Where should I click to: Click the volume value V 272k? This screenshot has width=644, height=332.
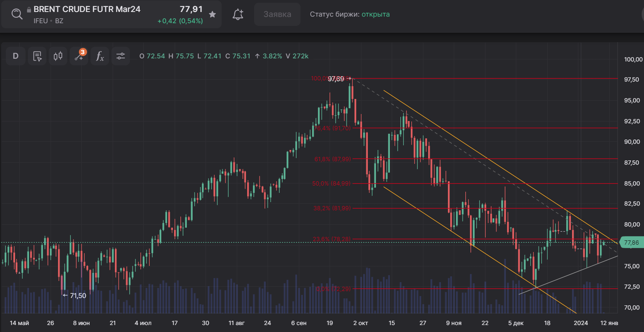pyautogui.click(x=297, y=56)
